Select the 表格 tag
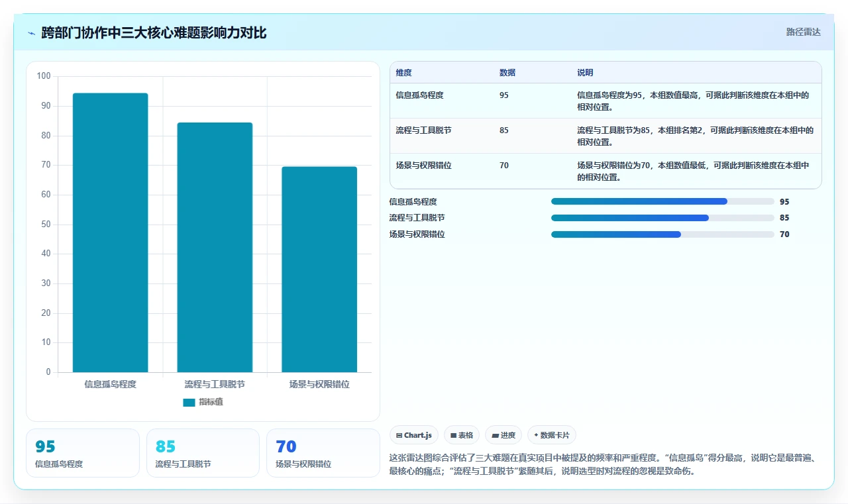Screen dimensions: 848x504 pyautogui.click(x=462, y=435)
